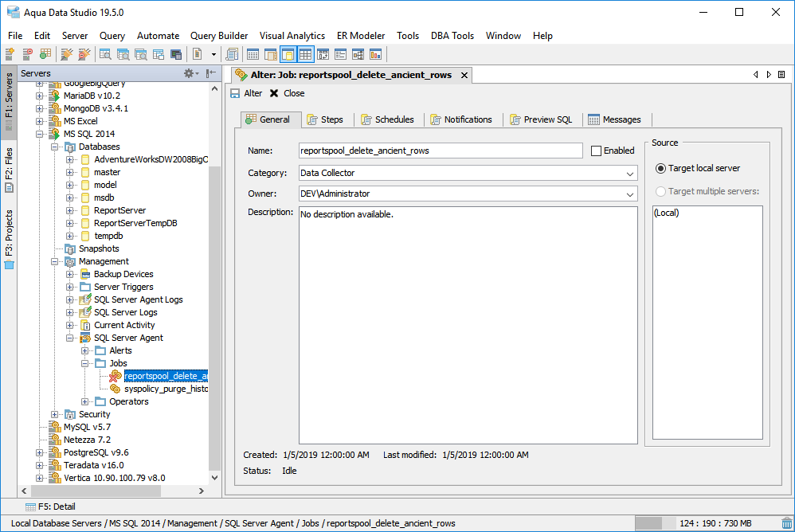Expand the Security tree node
Screen dimensions: 795x532
[55, 414]
